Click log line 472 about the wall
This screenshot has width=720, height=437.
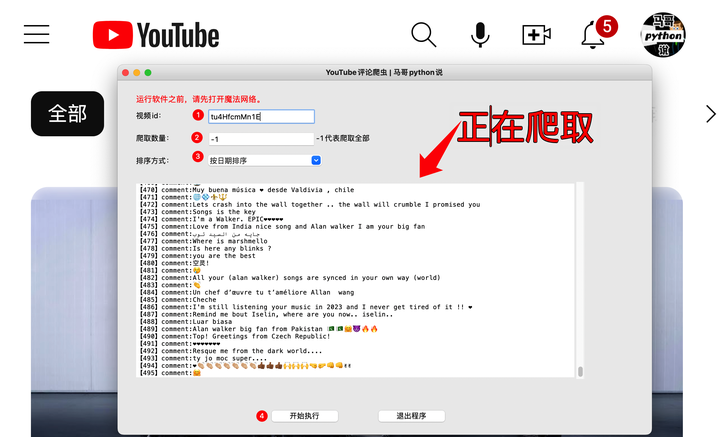click(x=310, y=204)
